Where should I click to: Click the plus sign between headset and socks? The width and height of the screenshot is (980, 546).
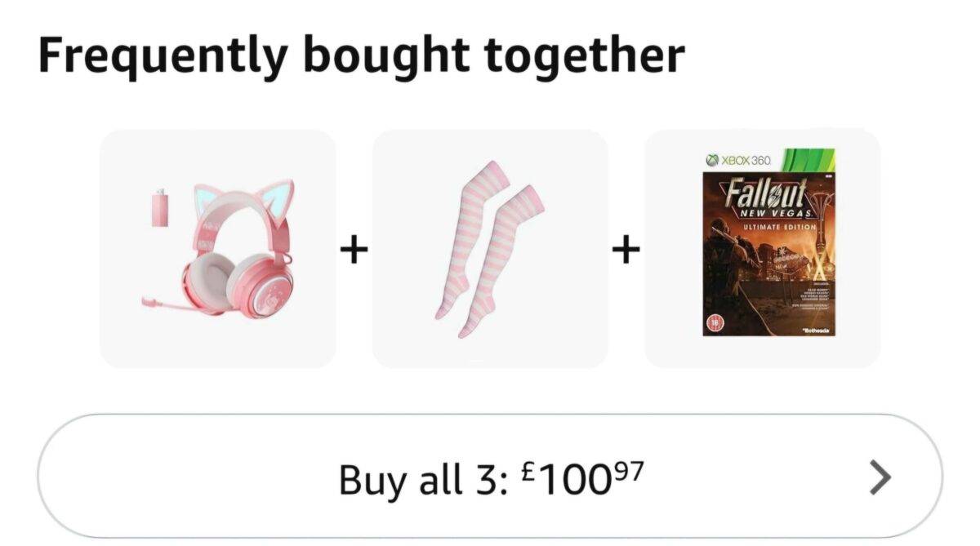click(354, 250)
